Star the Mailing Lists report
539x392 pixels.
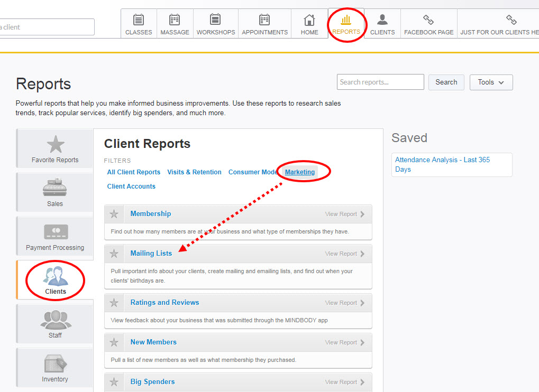point(114,254)
